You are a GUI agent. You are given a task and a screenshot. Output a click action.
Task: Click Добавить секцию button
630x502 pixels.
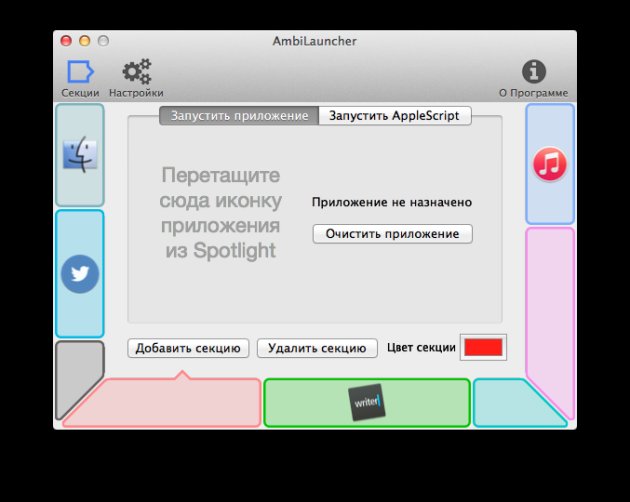coord(188,348)
